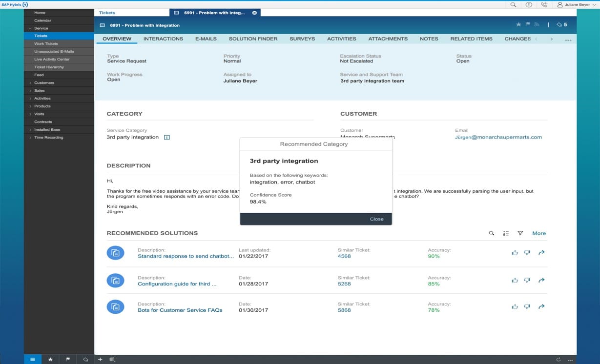Click info icon next to 3rd party integration

[167, 138]
